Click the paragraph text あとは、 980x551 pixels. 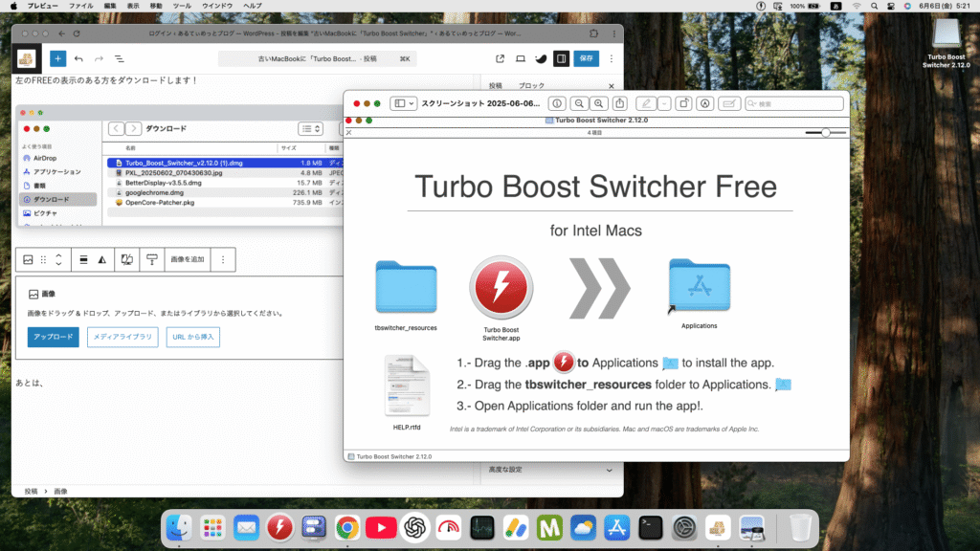[x=30, y=383]
